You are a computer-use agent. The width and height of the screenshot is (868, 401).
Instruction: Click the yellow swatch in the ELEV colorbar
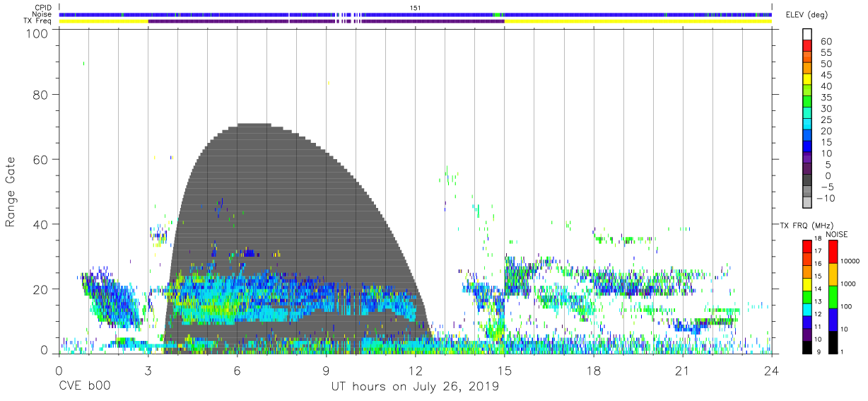[x=807, y=79]
